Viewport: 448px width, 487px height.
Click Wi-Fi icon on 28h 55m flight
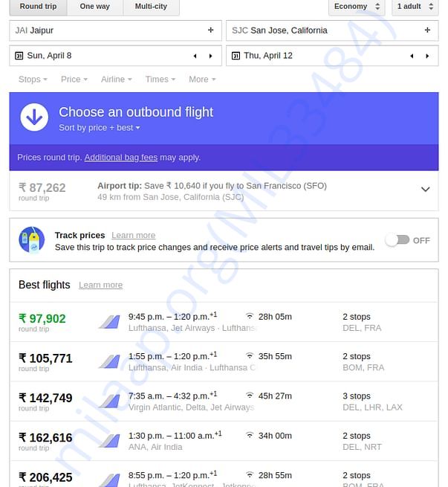250,475
